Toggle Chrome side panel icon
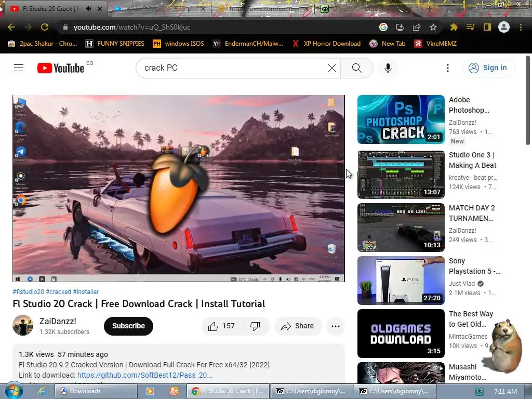 tap(487, 27)
